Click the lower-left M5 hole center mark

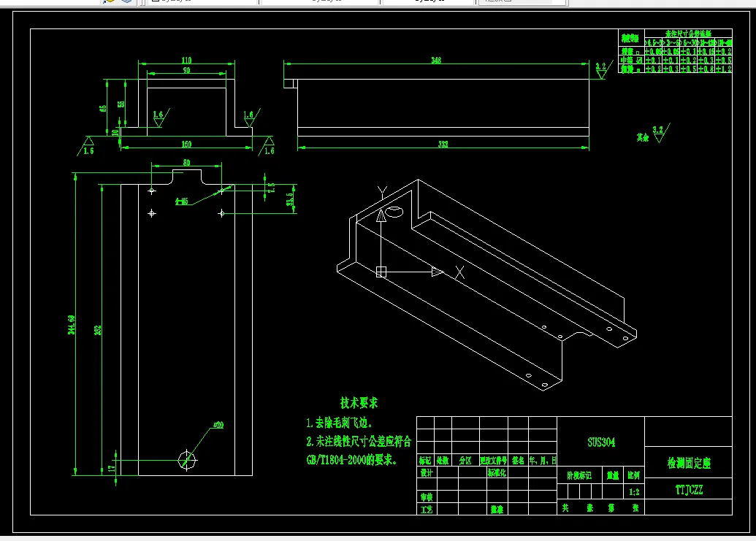coord(152,213)
